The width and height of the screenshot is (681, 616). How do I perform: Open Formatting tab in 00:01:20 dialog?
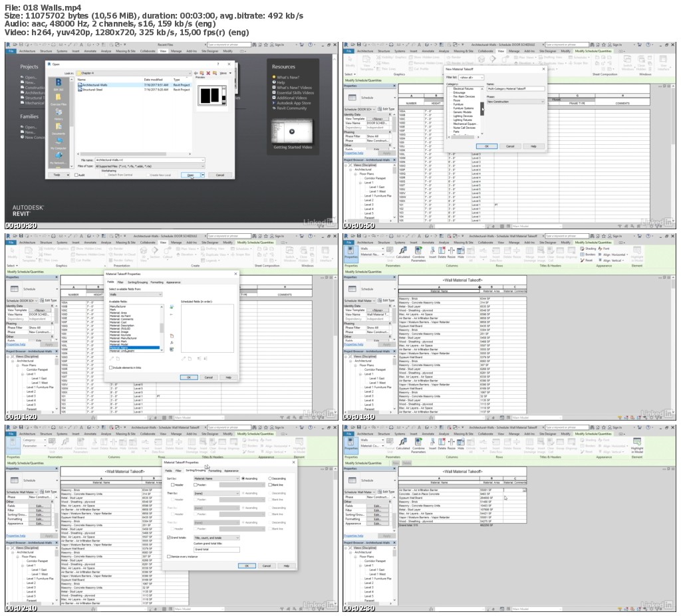pyautogui.click(x=157, y=282)
